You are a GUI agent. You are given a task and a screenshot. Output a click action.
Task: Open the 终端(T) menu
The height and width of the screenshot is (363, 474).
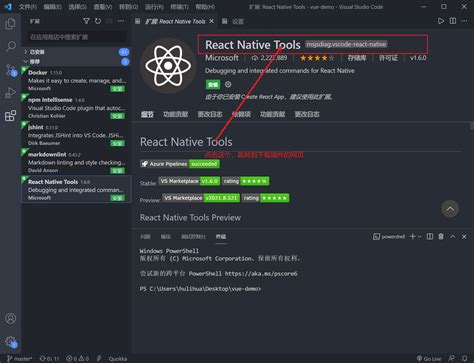(179, 7)
